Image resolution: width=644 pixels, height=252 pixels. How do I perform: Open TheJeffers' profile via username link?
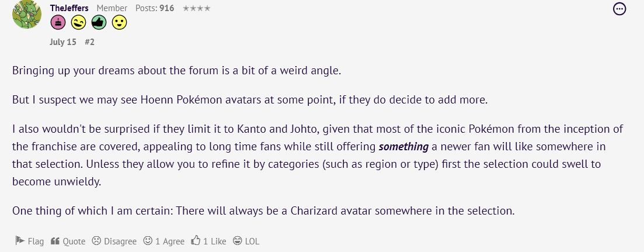click(x=69, y=8)
